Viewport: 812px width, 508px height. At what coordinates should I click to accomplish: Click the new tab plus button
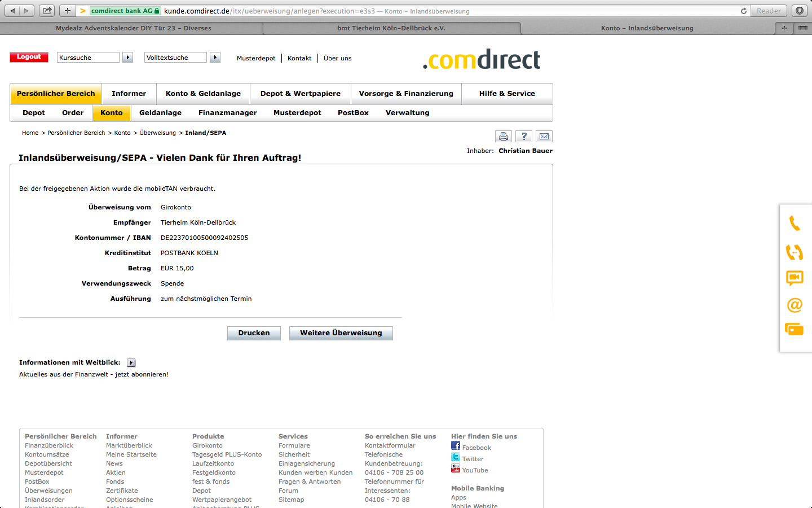(x=784, y=28)
